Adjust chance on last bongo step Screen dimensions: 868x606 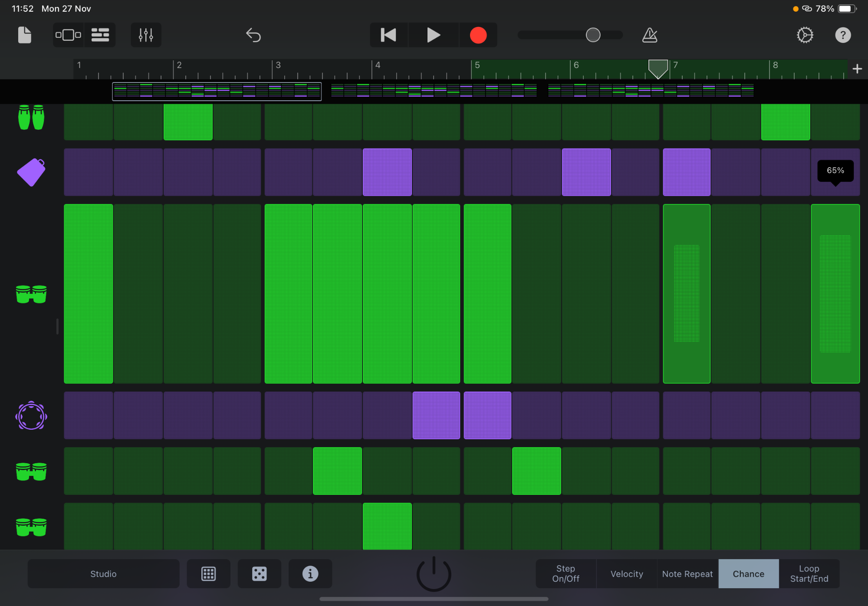(x=835, y=293)
